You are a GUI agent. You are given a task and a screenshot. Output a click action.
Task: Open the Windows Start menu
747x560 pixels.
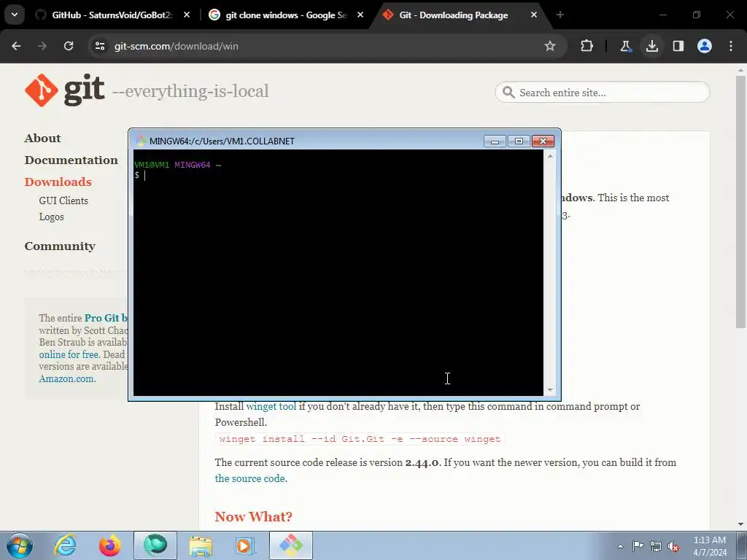(x=20, y=545)
